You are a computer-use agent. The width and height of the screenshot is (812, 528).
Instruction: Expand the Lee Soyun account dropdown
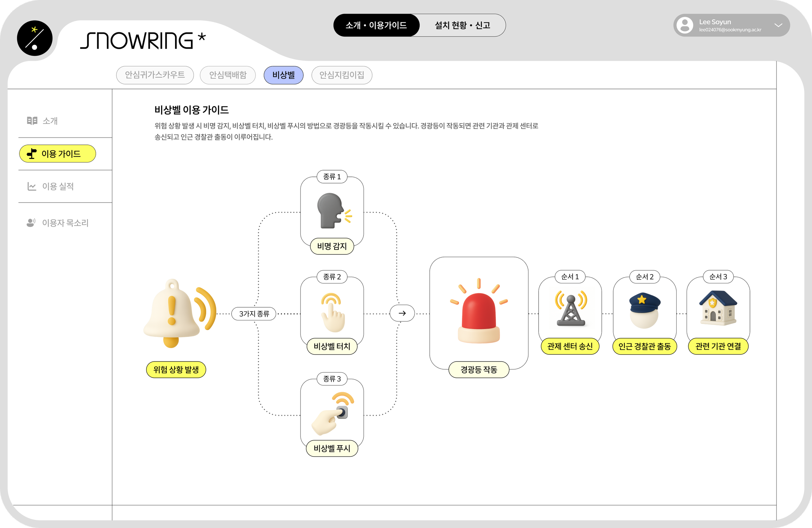[x=778, y=25]
